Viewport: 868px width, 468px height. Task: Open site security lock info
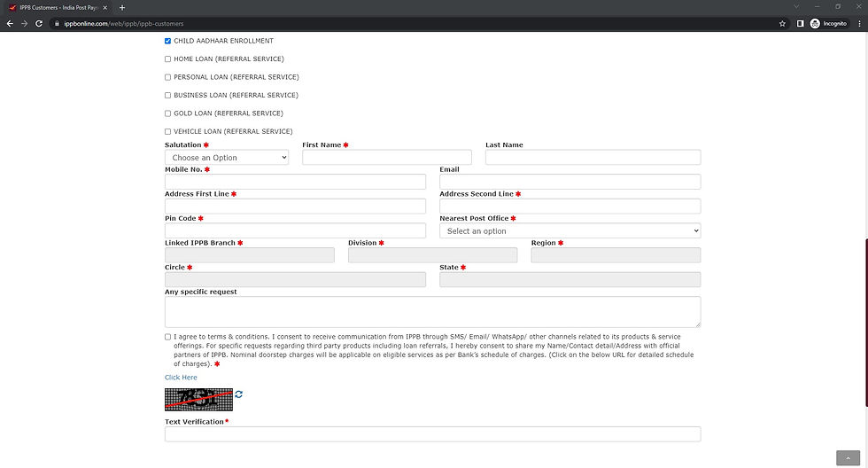(57, 24)
